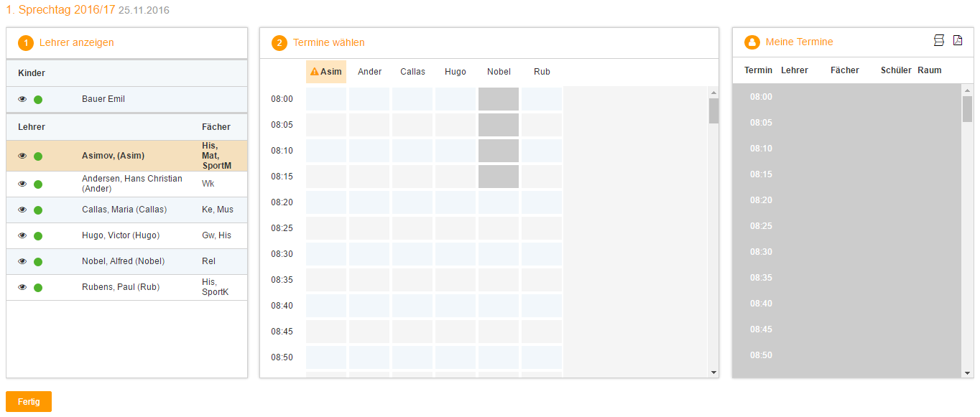Click green status dot for Nobel
Viewport: 980px width, 417px height.
point(38,262)
